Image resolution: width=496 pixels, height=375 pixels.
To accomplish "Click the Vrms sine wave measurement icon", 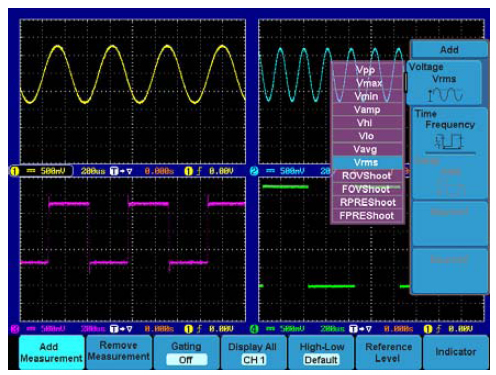I will 445,95.
